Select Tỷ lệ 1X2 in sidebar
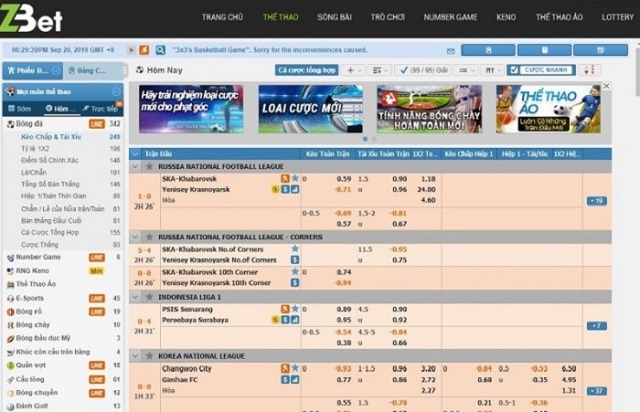This screenshot has width=640, height=412. coord(35,148)
